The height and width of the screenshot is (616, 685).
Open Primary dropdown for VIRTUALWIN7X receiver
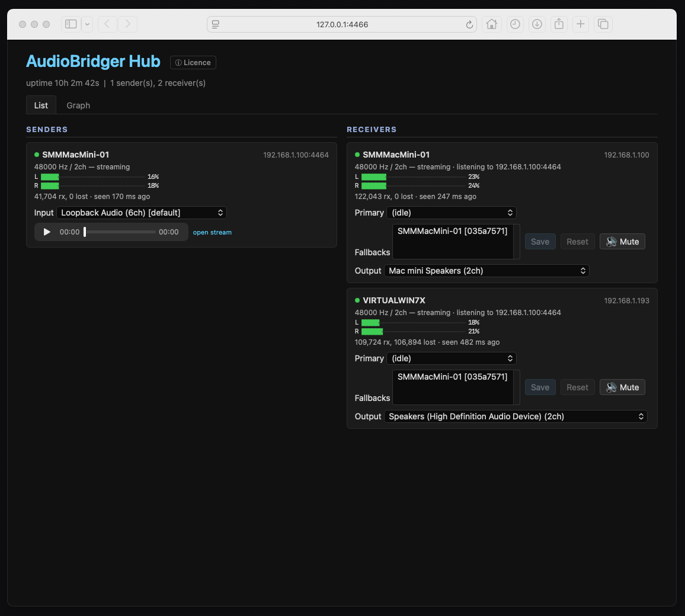[x=452, y=358]
